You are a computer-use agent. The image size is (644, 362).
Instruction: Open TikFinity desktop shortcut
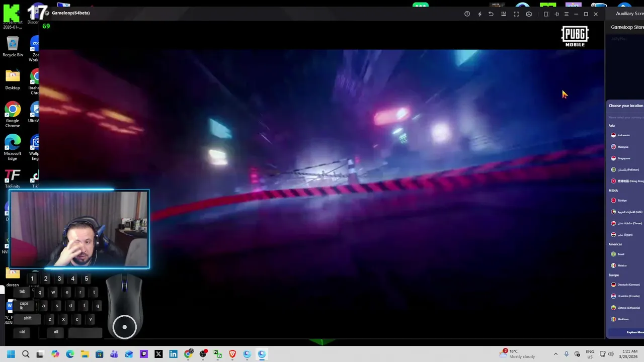(13, 178)
